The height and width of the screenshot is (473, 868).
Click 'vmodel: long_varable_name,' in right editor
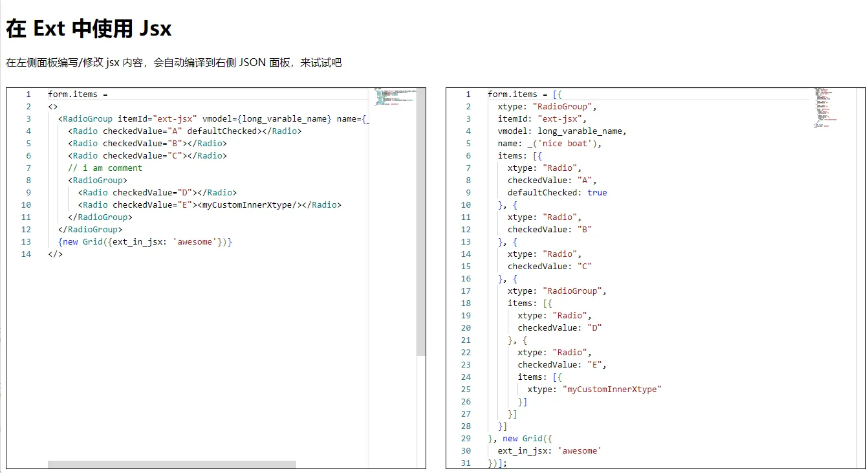tap(562, 131)
